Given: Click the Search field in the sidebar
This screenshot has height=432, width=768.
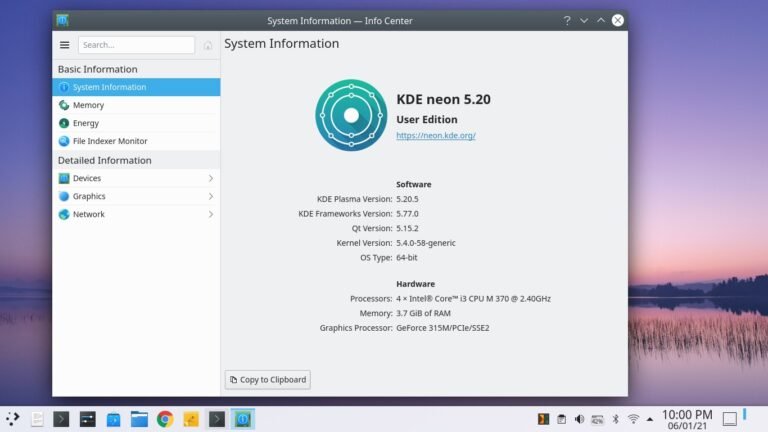Looking at the screenshot, I should [x=136, y=45].
